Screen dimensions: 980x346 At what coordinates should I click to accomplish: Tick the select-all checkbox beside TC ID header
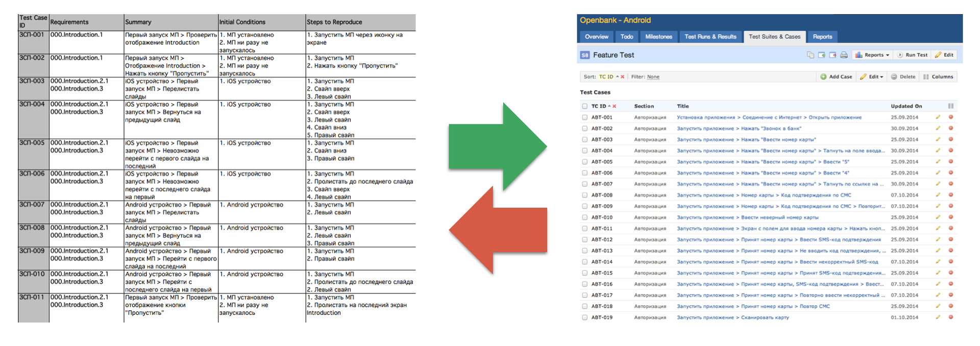pos(584,106)
